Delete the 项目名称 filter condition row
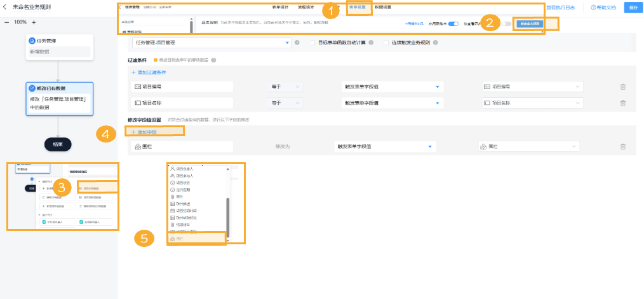The height and width of the screenshot is (299, 644). click(622, 103)
